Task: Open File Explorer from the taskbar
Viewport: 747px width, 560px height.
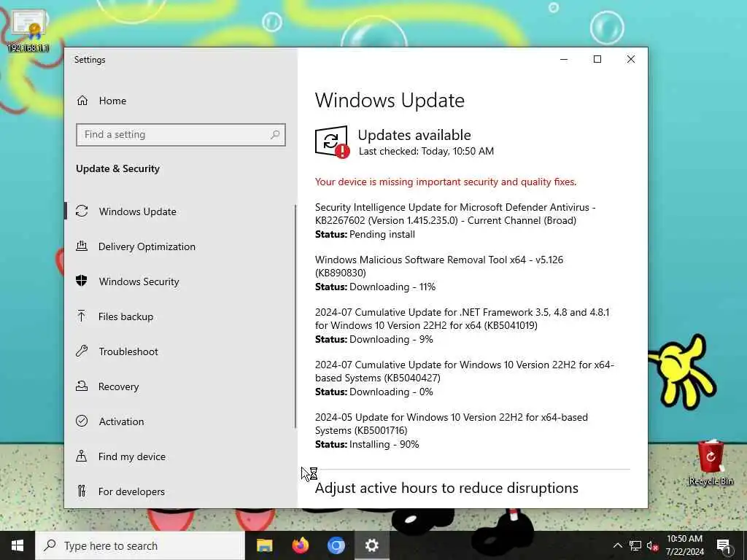Action: click(264, 545)
